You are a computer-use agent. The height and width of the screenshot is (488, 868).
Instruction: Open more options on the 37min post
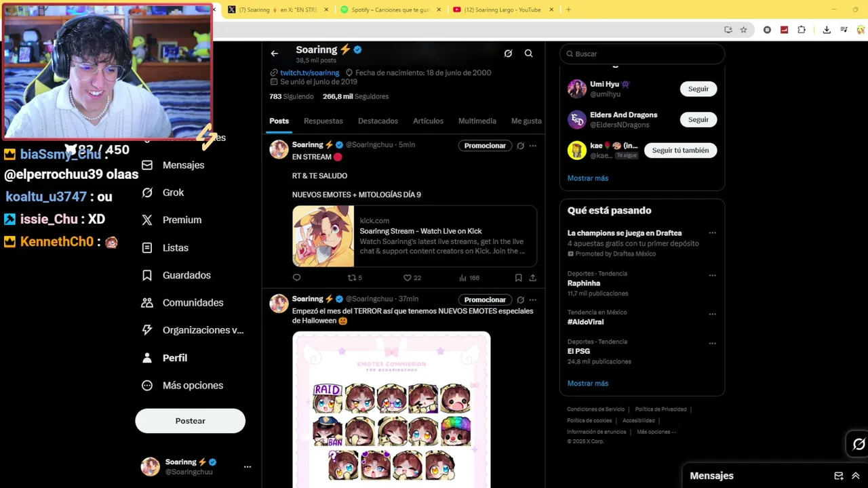pyautogui.click(x=533, y=300)
